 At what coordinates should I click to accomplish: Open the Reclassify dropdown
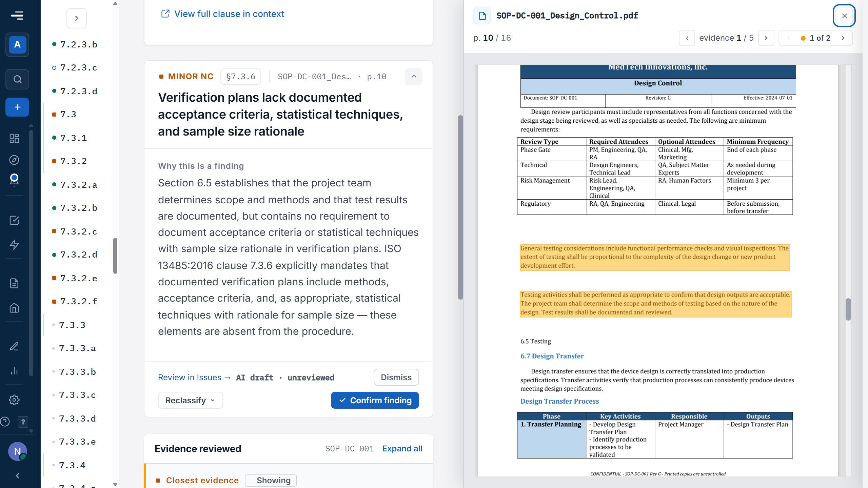190,400
